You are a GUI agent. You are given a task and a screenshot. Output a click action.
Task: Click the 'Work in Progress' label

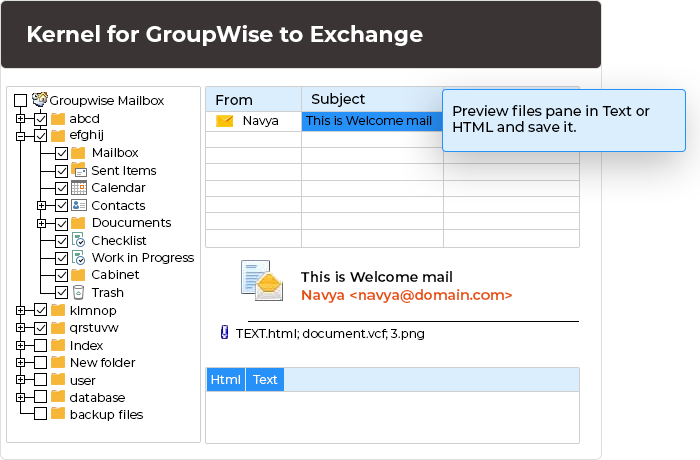143,258
